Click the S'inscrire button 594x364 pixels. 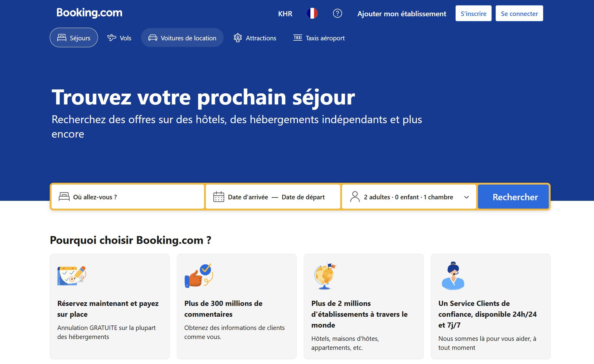473,14
